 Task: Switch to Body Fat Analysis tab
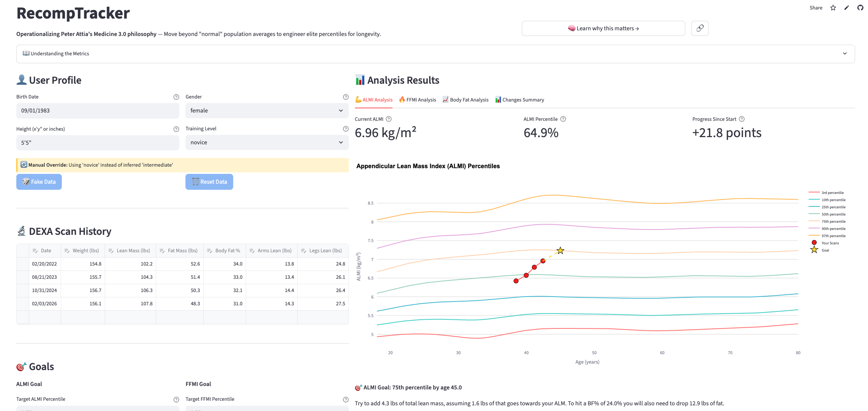[x=466, y=100]
